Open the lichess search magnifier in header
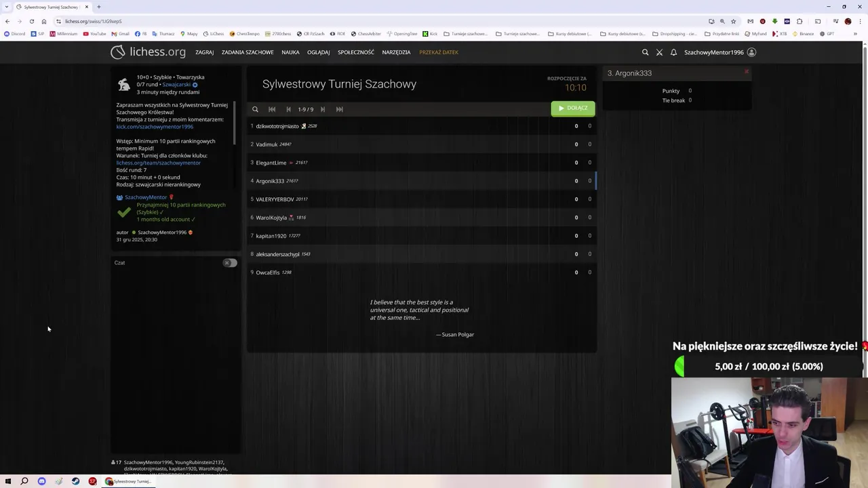This screenshot has width=868, height=488. 645,52
